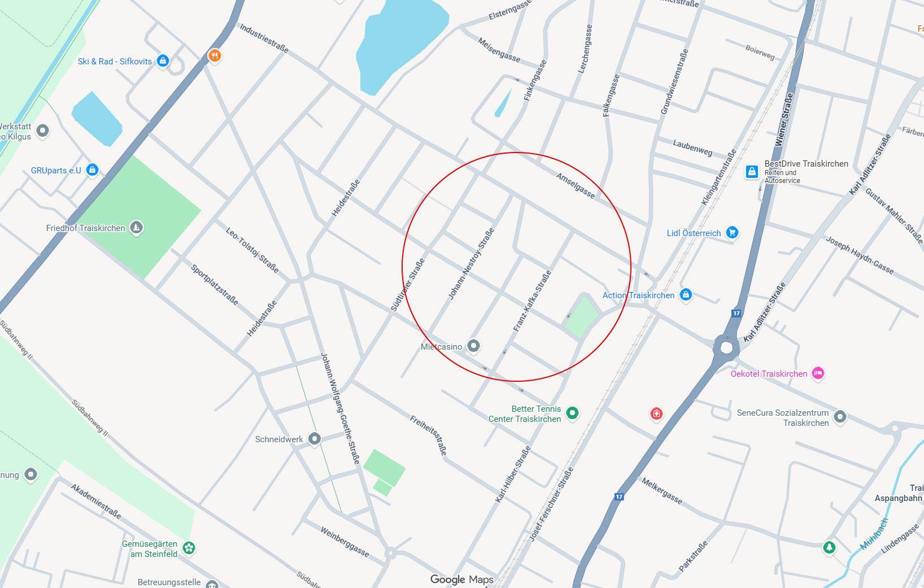The width and height of the screenshot is (924, 588).
Task: Select the orange restaurant marker on Industriestraße
Action: [x=214, y=55]
